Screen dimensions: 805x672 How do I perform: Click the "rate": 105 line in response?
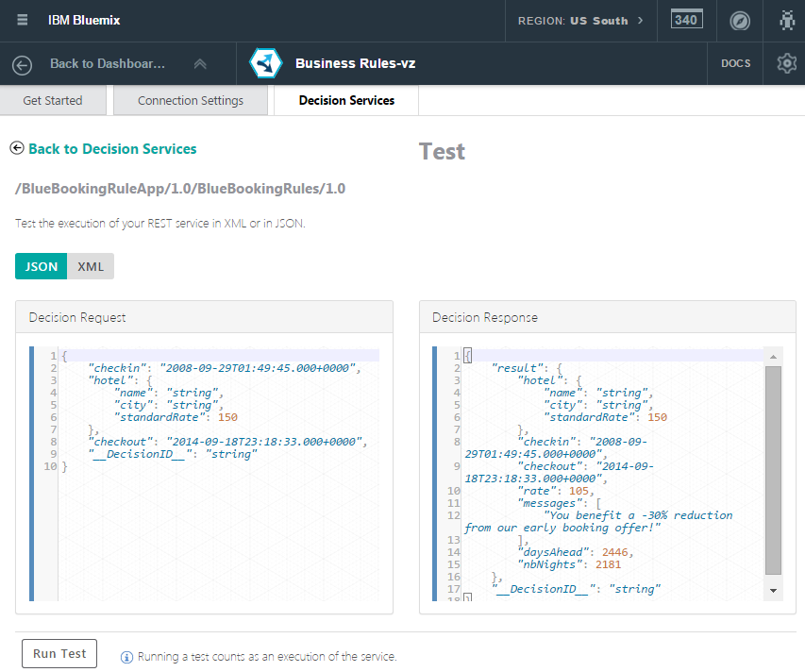(x=556, y=492)
